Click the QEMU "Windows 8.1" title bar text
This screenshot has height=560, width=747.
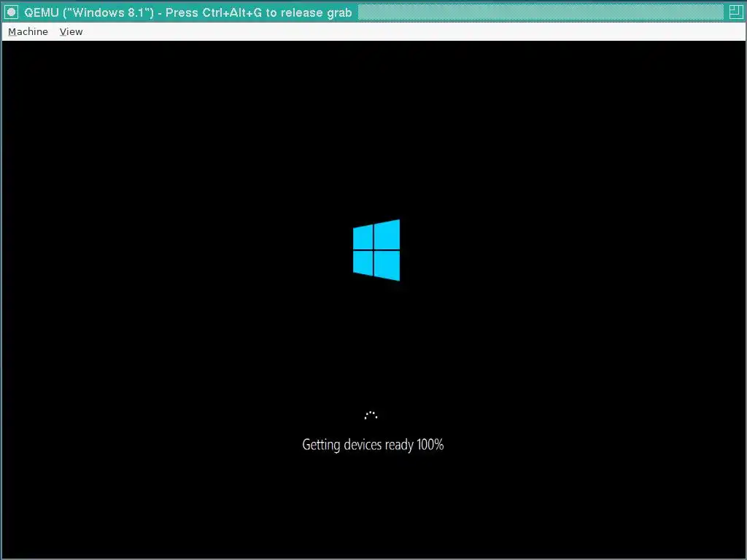(x=188, y=12)
